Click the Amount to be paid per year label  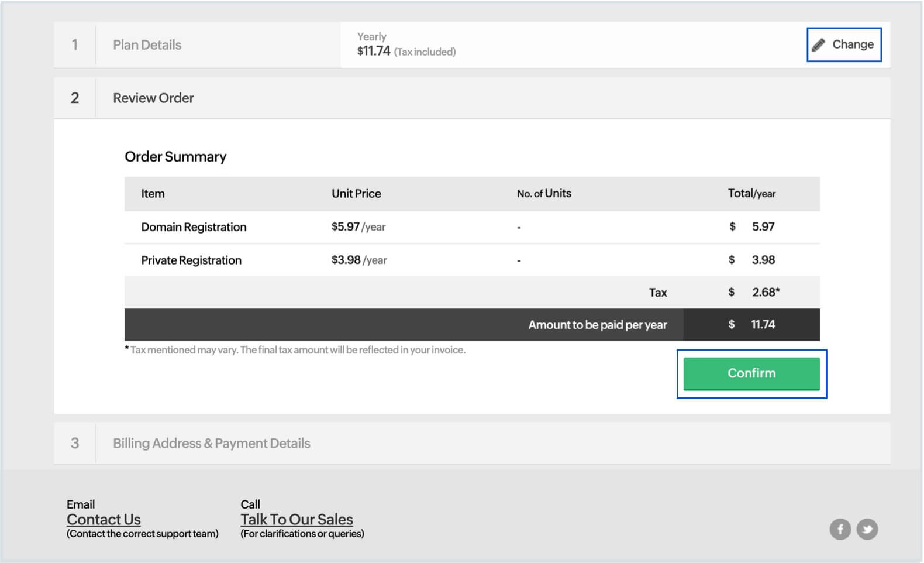[597, 325]
